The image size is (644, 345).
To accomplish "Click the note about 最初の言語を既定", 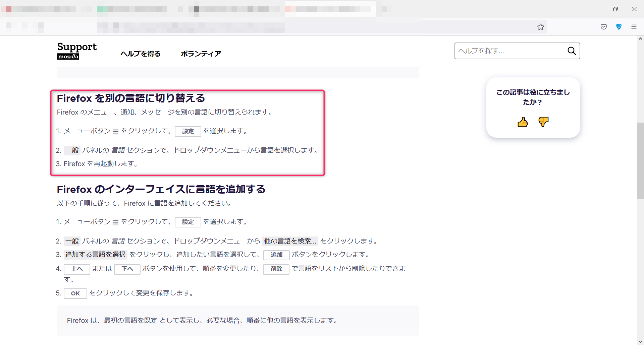I will tap(238, 321).
